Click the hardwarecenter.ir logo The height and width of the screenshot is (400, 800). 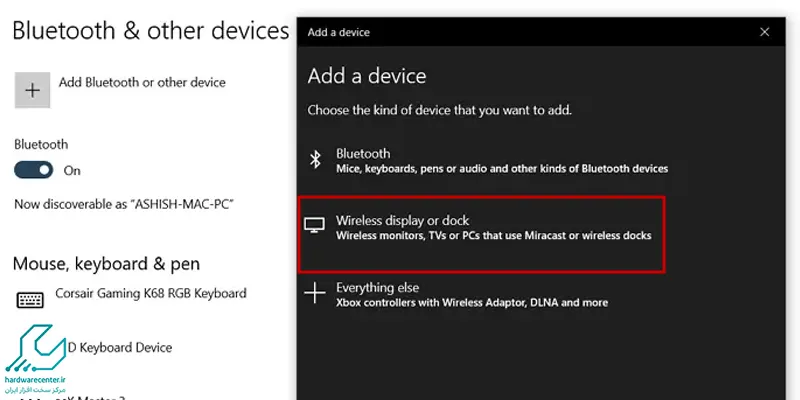(35, 360)
